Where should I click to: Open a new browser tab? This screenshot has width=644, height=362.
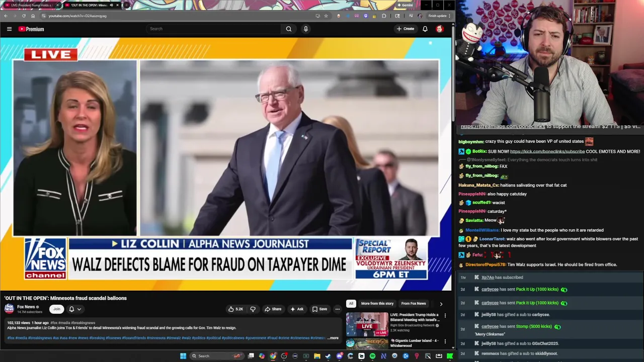[x=126, y=5]
